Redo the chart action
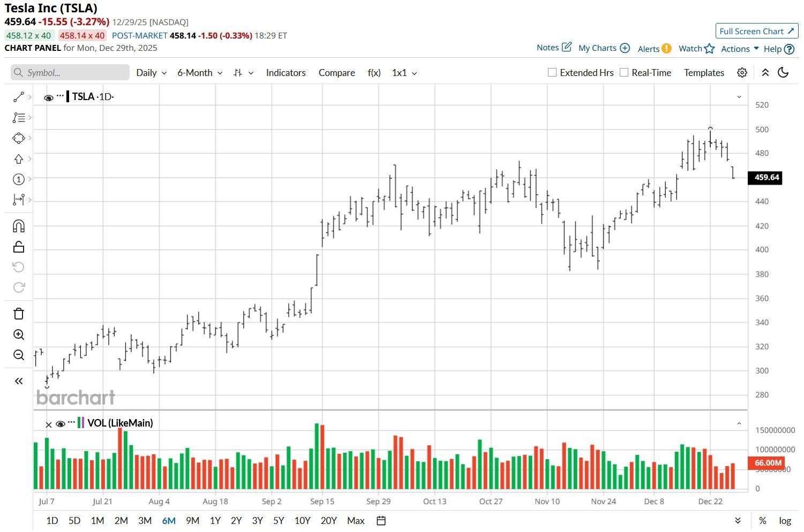 [19, 288]
